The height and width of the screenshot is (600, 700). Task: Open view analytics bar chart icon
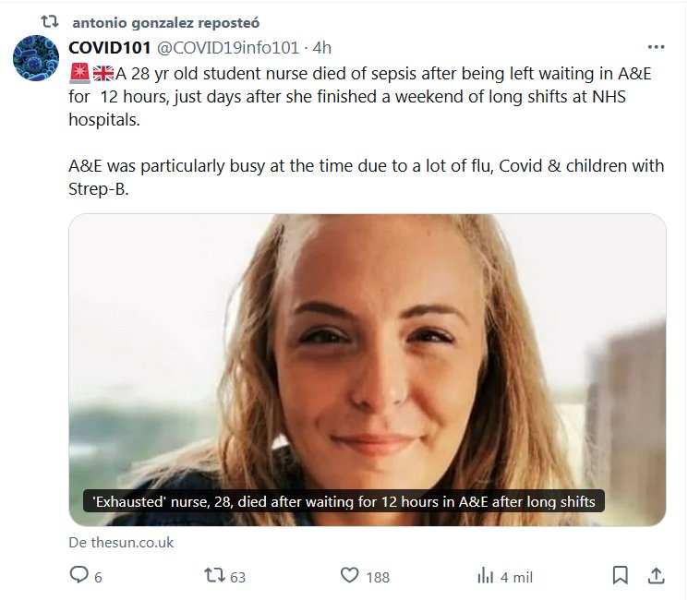[x=485, y=576]
